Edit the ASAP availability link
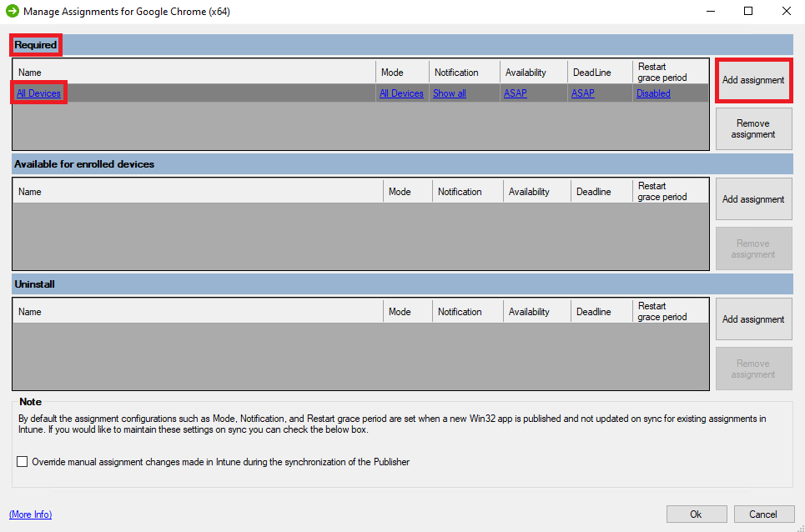The image size is (805, 532). tap(515, 93)
